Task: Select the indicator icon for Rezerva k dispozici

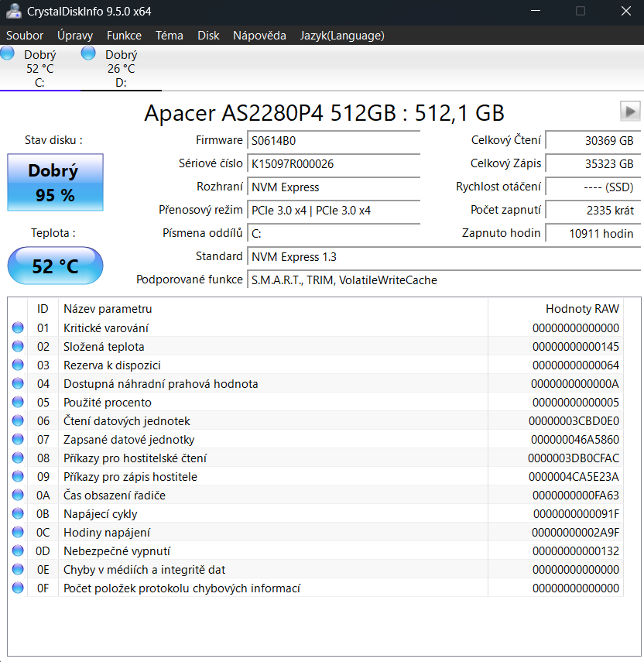Action: coord(17,365)
